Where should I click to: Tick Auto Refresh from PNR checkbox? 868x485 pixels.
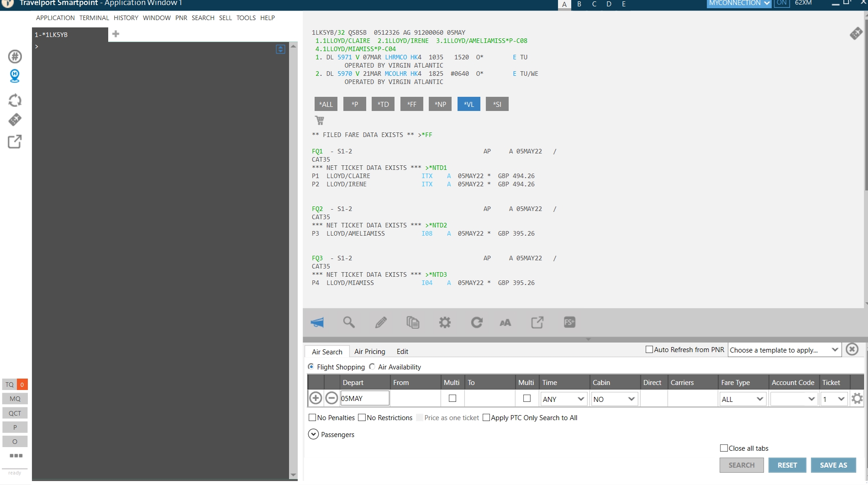point(649,350)
